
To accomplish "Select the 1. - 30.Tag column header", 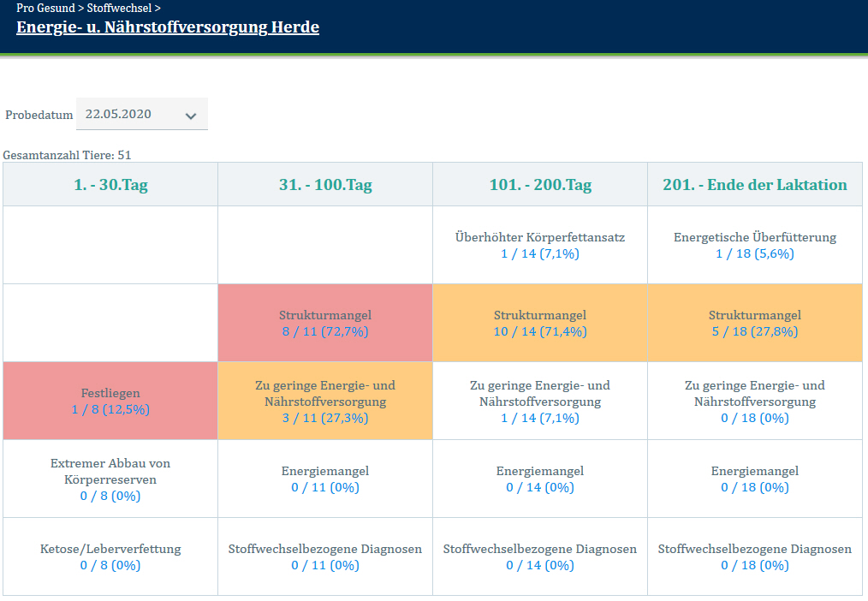I will coord(110,185).
